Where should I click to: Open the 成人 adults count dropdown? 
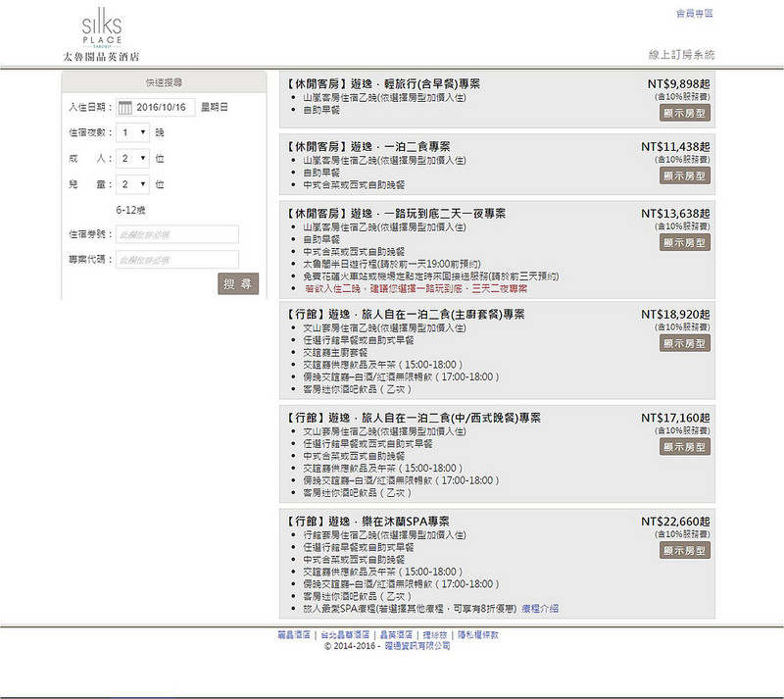(132, 158)
